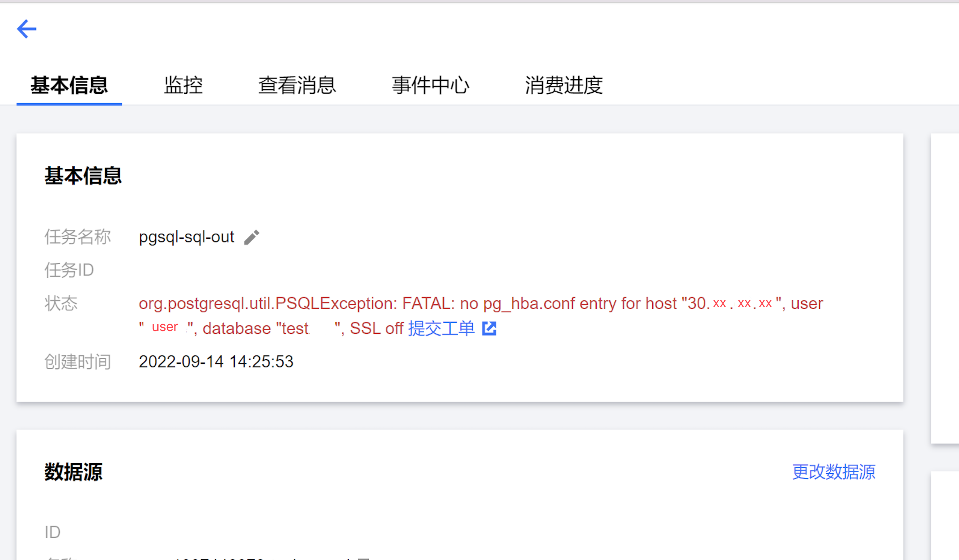
Task: Click the 更改数据源 link
Action: click(x=834, y=472)
